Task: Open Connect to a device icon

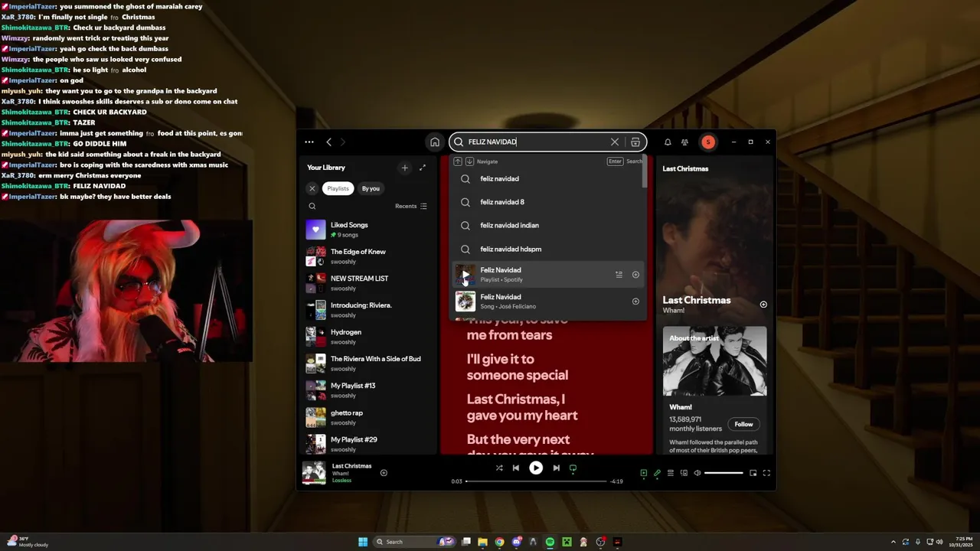Action: 684,473
